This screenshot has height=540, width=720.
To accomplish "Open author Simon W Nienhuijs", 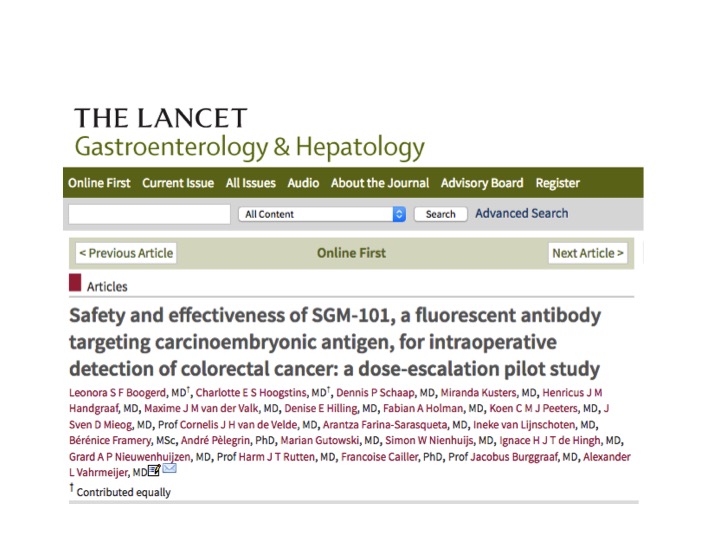I will click(429, 440).
